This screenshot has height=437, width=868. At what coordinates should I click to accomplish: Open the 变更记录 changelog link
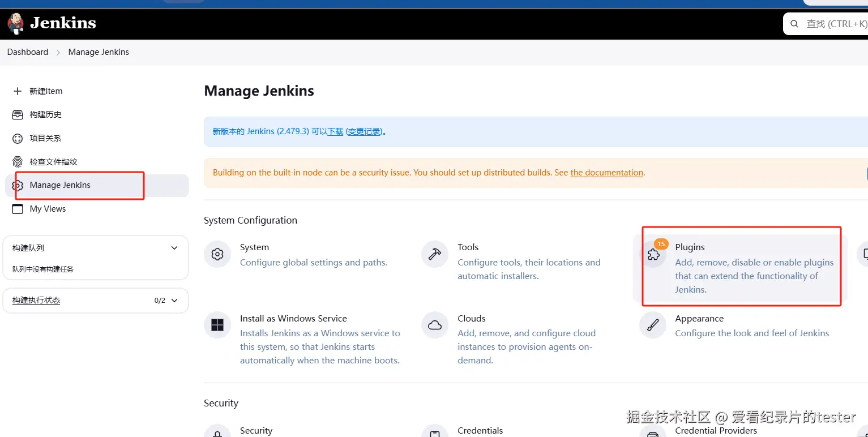(364, 131)
